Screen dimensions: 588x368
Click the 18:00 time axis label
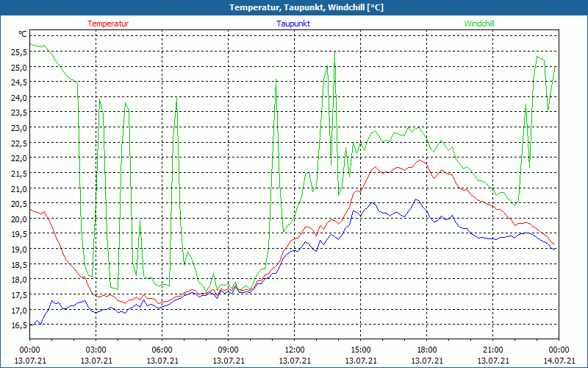426,350
